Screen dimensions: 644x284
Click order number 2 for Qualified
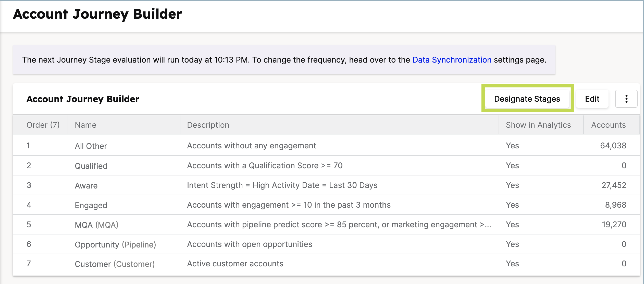(29, 165)
